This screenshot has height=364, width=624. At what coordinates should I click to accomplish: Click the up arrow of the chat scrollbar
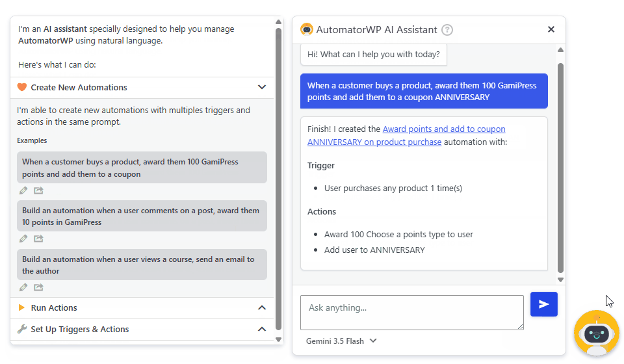point(560,50)
